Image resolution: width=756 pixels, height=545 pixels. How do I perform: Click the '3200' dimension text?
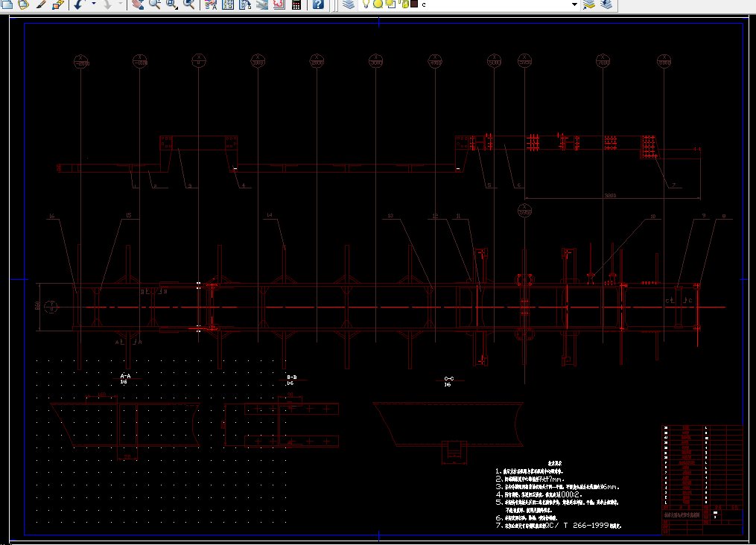pyautogui.click(x=611, y=196)
